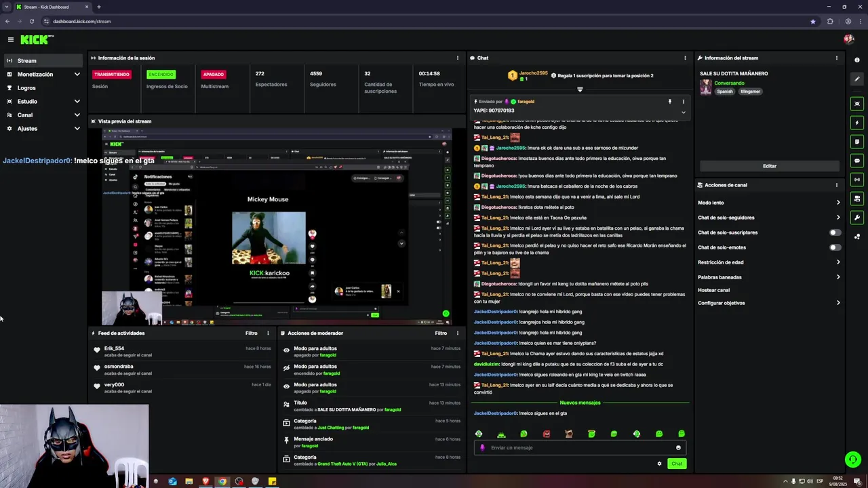Viewport: 868px width, 488px height.
Task: Toggle the channel actions widget icon in the right sidebar
Action: (857, 199)
